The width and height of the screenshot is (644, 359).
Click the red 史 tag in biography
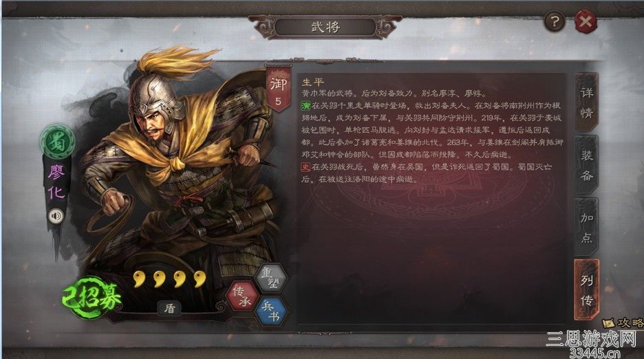305,167
